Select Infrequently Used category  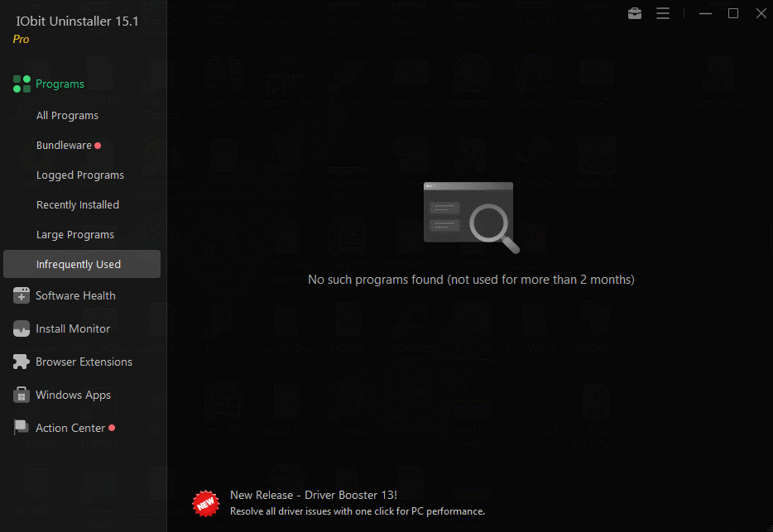click(x=82, y=264)
